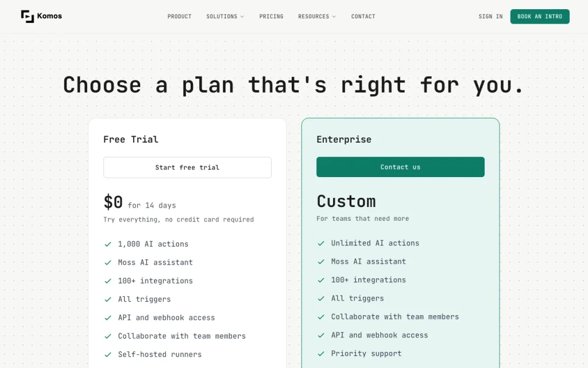Click checkmark beside "Unlimited AI actions"
This screenshot has height=368, width=588.
point(321,243)
